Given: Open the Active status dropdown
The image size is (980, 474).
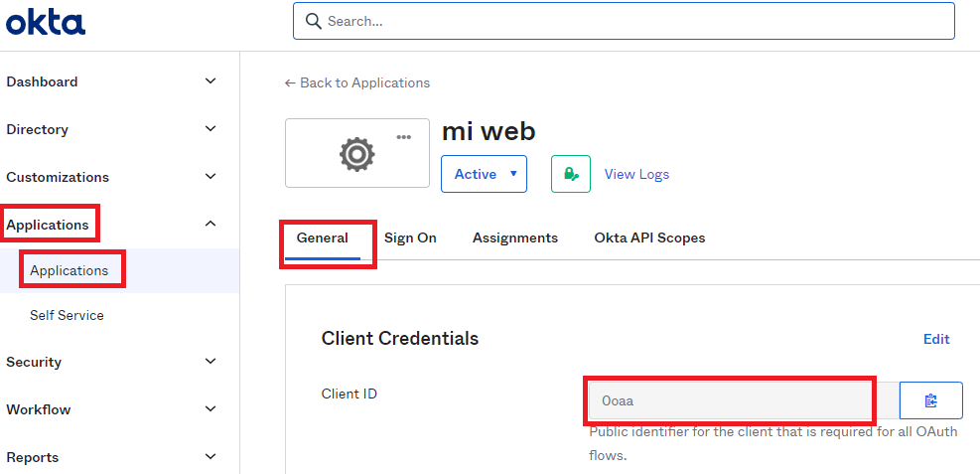Looking at the screenshot, I should point(485,174).
